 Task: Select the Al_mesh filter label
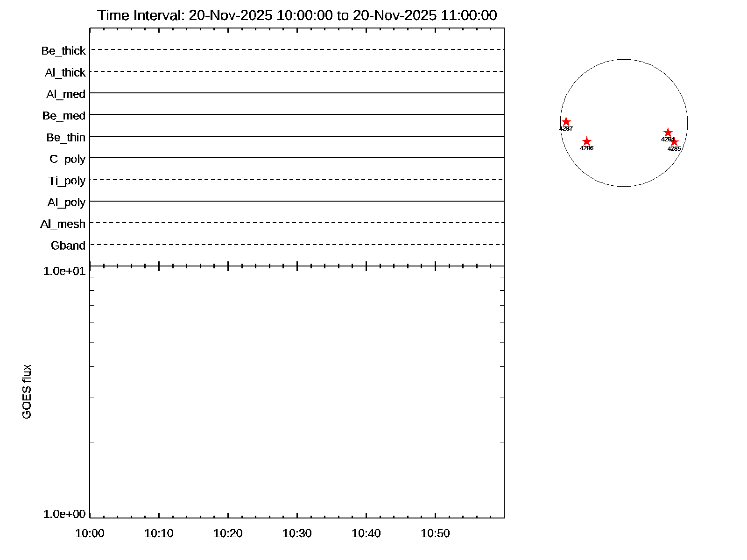coord(63,224)
